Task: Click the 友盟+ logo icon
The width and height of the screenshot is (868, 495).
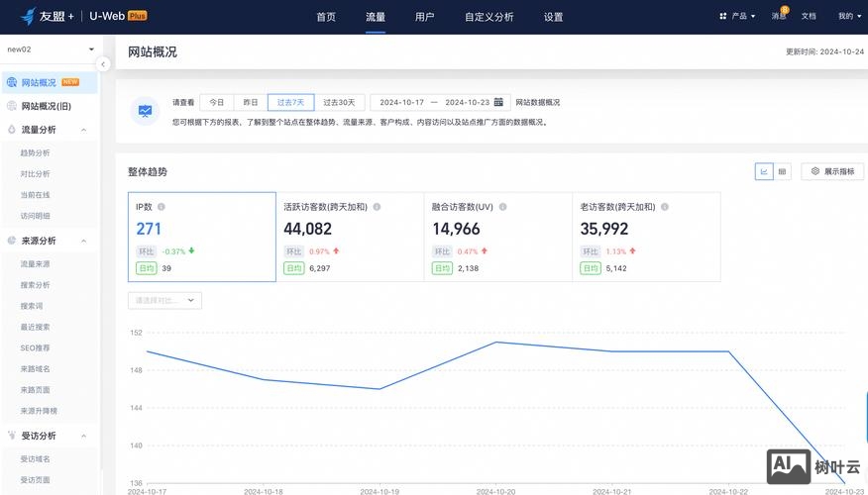Action: 28,16
